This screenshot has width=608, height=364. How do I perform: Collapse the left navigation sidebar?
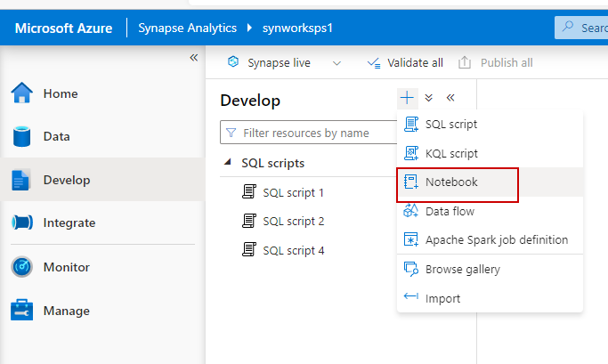[193, 58]
